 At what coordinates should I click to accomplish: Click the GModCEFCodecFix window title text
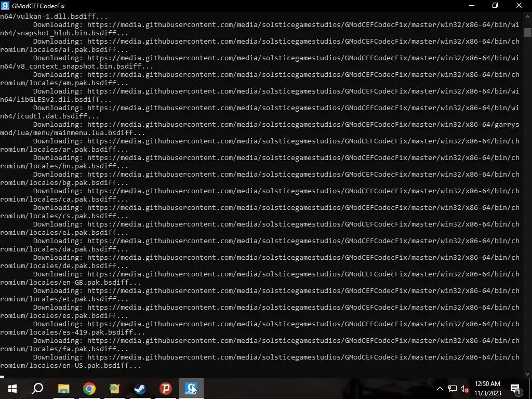click(38, 6)
